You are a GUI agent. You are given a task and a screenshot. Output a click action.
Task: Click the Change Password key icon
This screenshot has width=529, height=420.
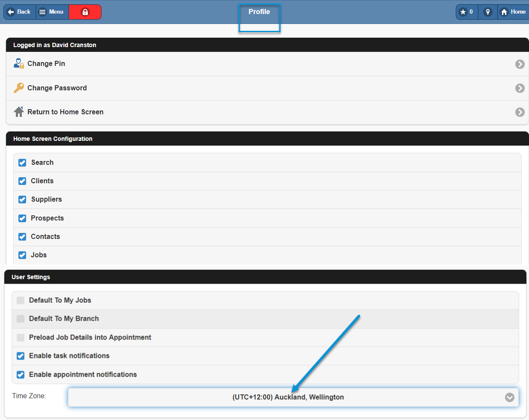[x=19, y=88]
